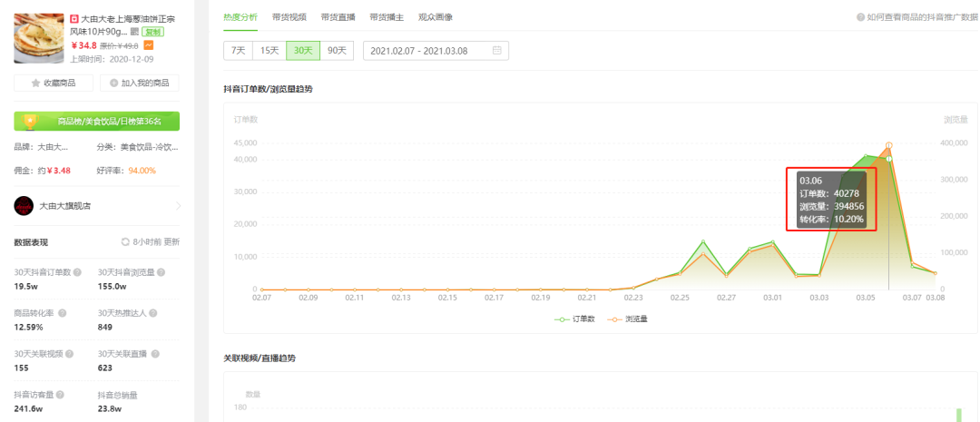The width and height of the screenshot is (980, 422).
Task: Click the 抖音订单数/浏览量趋势 section heading
Action: (268, 90)
